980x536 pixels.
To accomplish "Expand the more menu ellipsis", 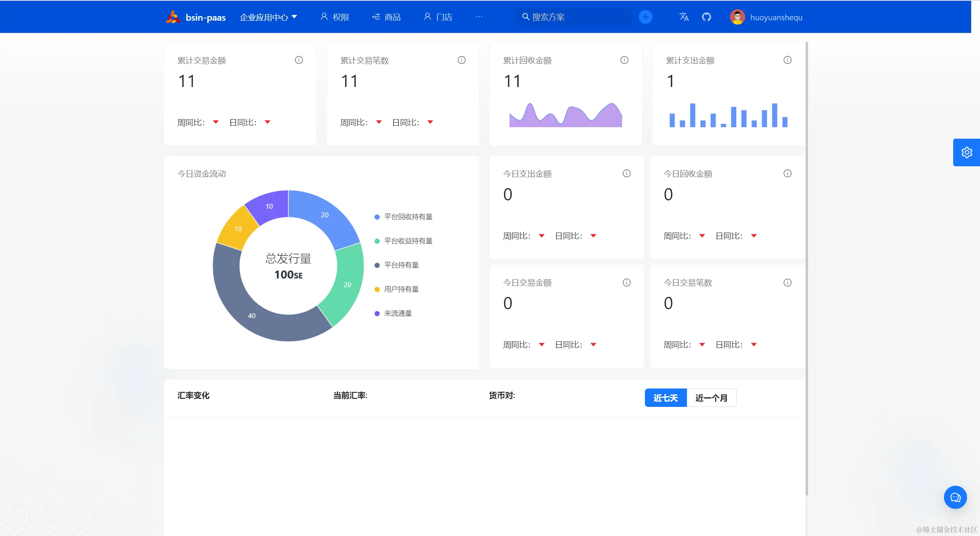I will click(479, 17).
